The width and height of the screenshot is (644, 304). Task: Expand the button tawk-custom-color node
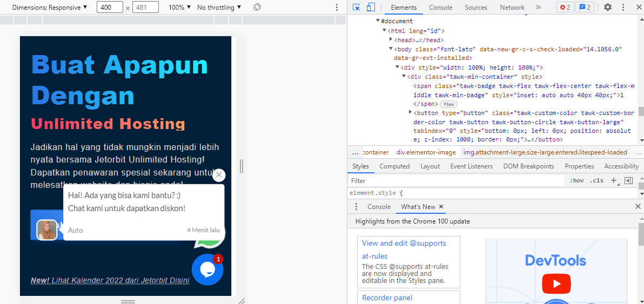(410, 112)
